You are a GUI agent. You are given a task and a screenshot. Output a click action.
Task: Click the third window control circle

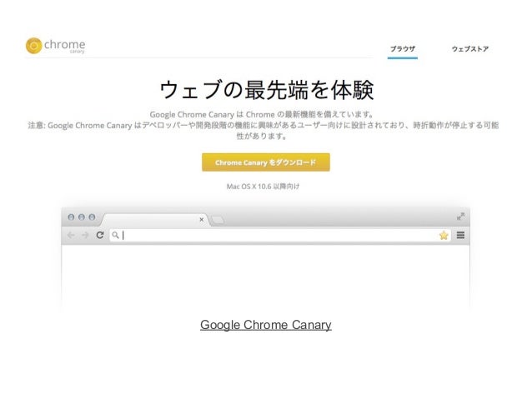click(x=92, y=217)
